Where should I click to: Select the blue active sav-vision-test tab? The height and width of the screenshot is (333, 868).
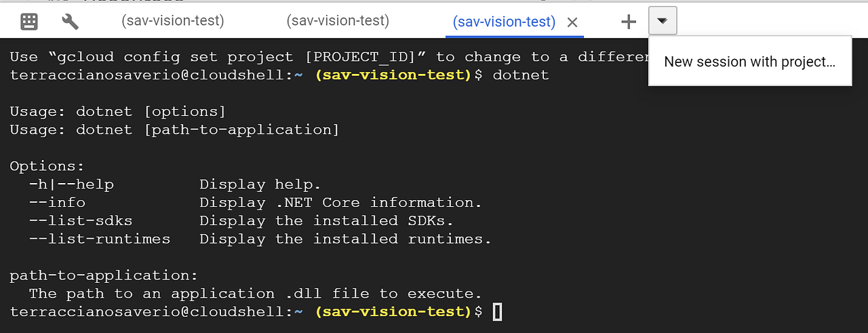(x=504, y=22)
